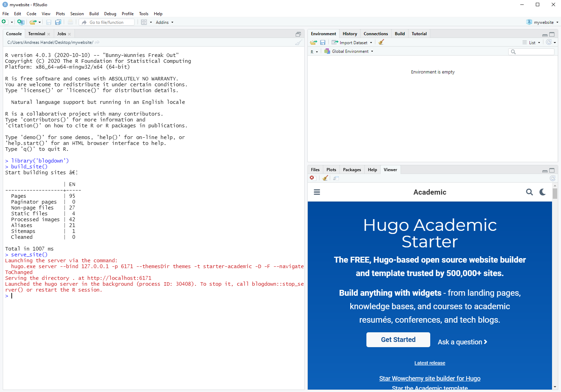Screen dimensions: 561x392
Task: Maximize the Viewer pane
Action: [x=552, y=170]
